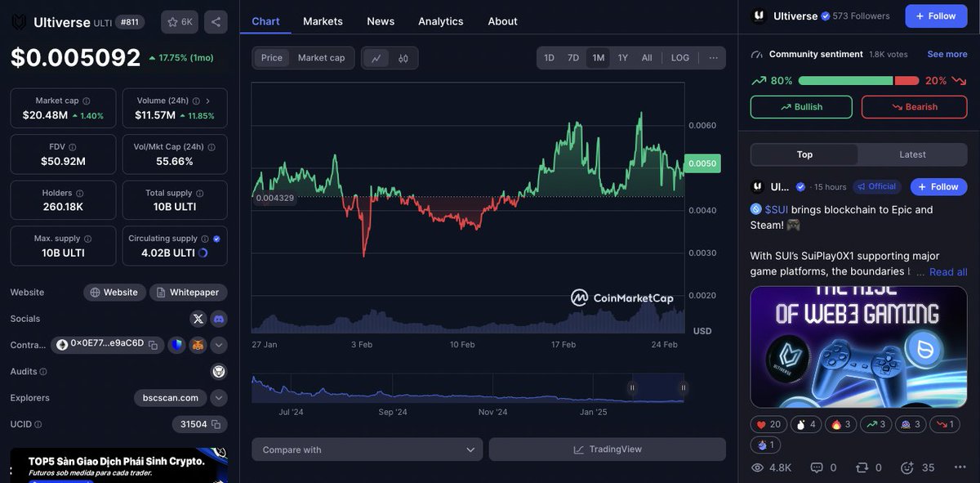The height and width of the screenshot is (483, 980).
Task: Toggle LOG scale on the chart
Action: point(680,58)
